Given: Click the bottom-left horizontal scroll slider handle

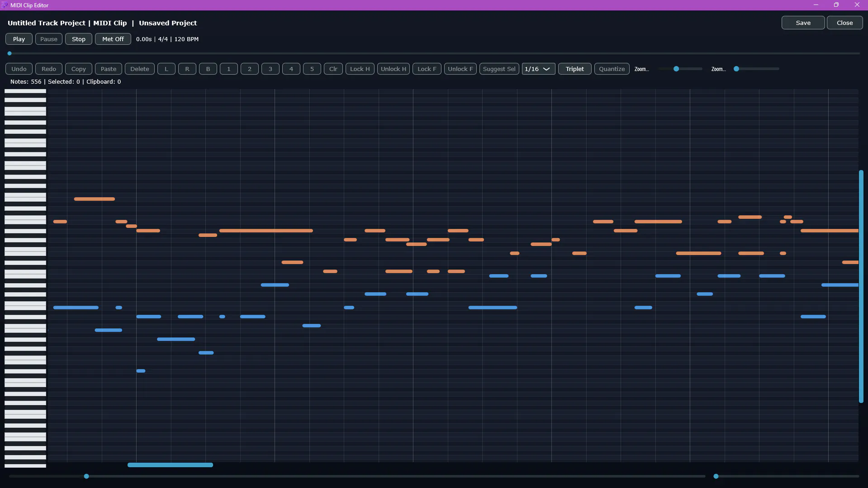Looking at the screenshot, I should point(86,476).
